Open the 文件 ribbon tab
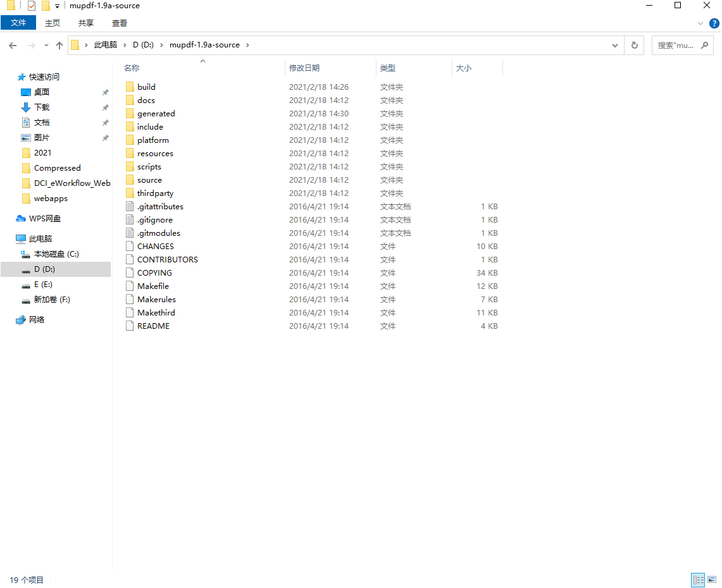Image resolution: width=722 pixels, height=588 pixels. coord(18,23)
